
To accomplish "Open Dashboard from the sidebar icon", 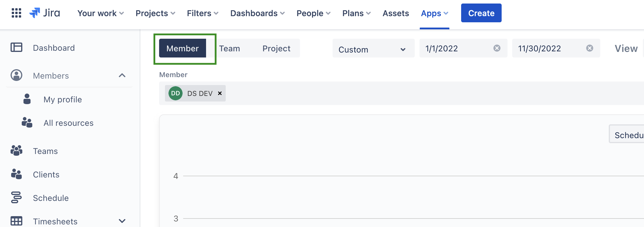I will coord(16,47).
